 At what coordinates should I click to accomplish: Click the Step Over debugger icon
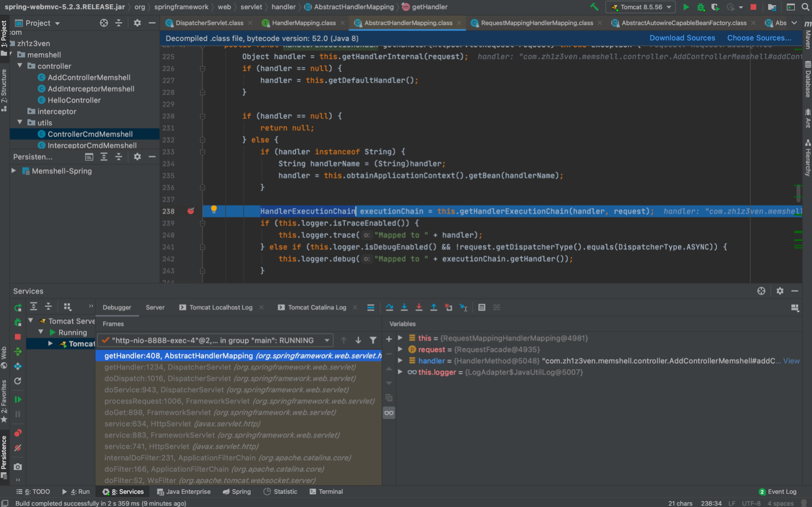pyautogui.click(x=389, y=307)
